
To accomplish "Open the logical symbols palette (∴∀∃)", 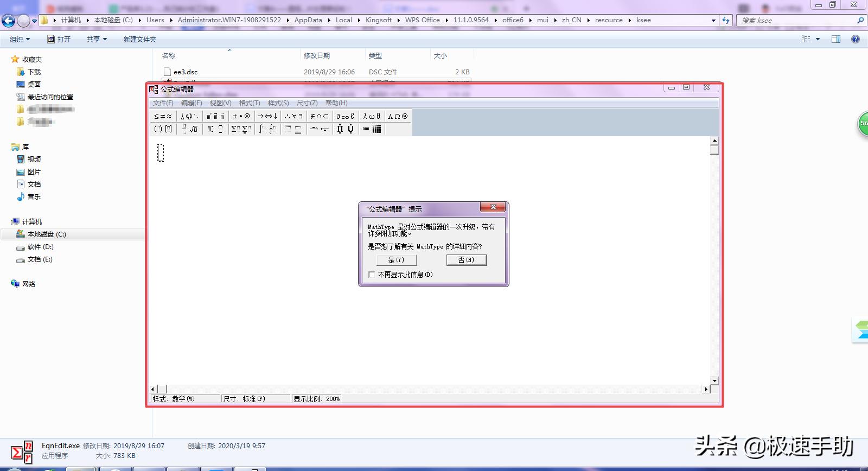I will pyautogui.click(x=293, y=116).
